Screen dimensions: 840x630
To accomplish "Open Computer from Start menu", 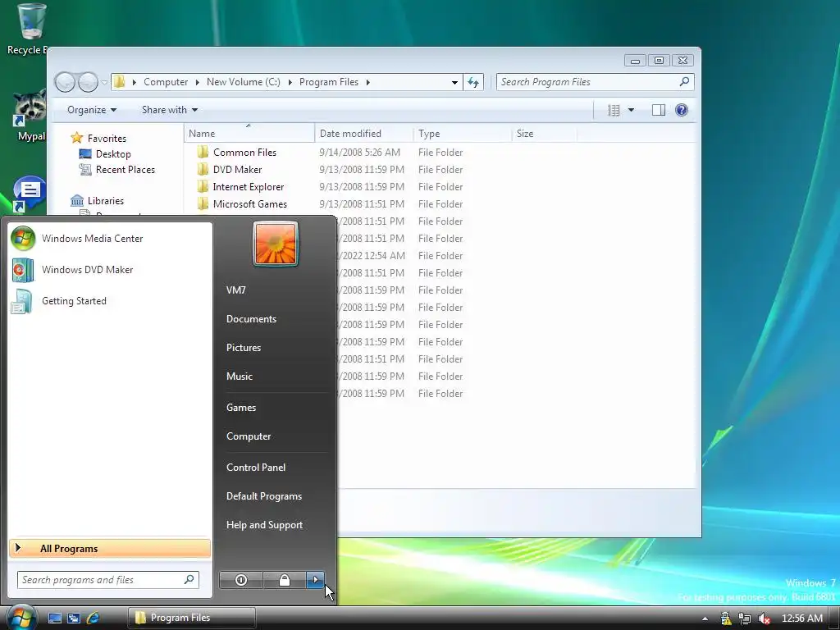I will [x=249, y=436].
